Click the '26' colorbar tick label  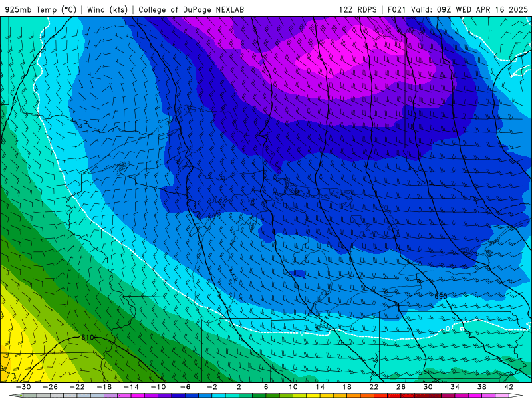401,387
